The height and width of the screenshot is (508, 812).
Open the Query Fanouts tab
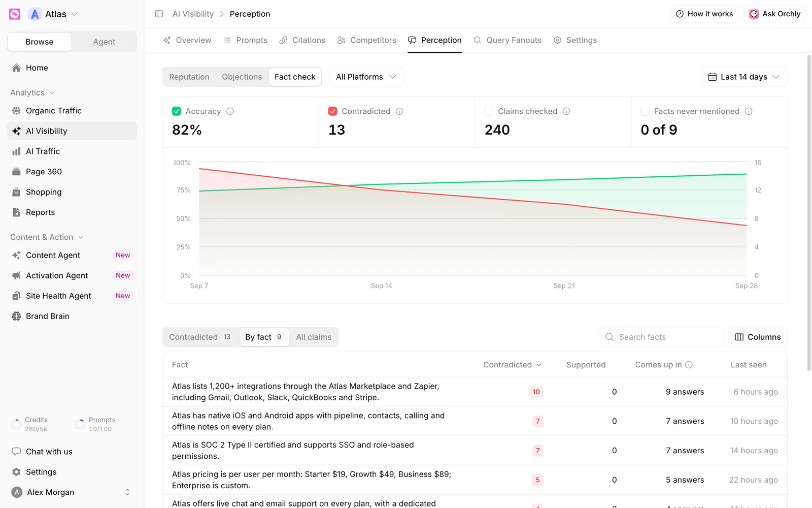(x=507, y=40)
